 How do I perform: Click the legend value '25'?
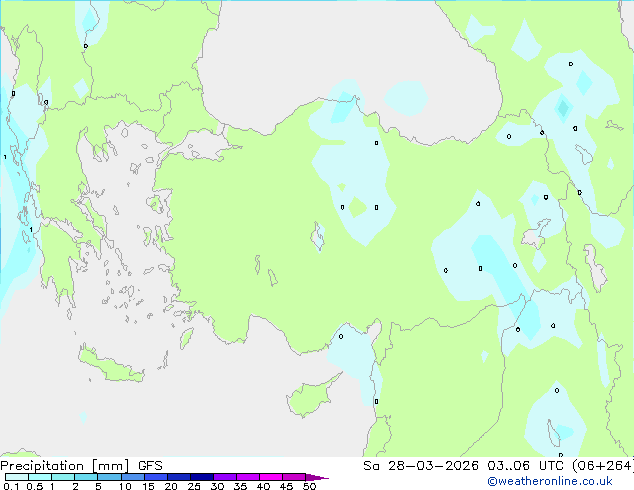194,486
